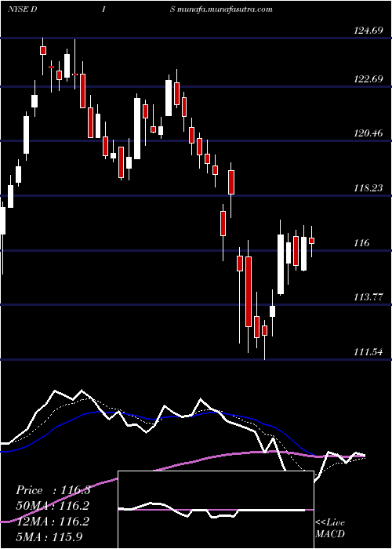Click the 113.77 price level label

coord(368,297)
